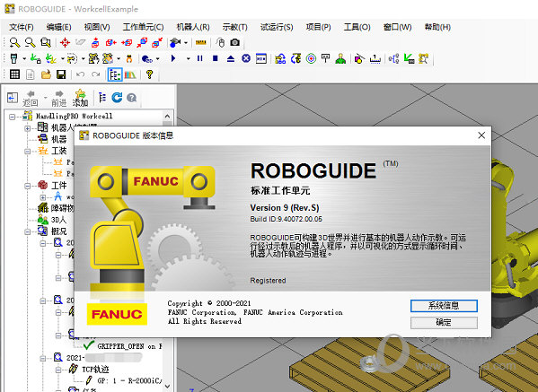
Task: Click the yellow question mark help icon
Action: click(149, 74)
